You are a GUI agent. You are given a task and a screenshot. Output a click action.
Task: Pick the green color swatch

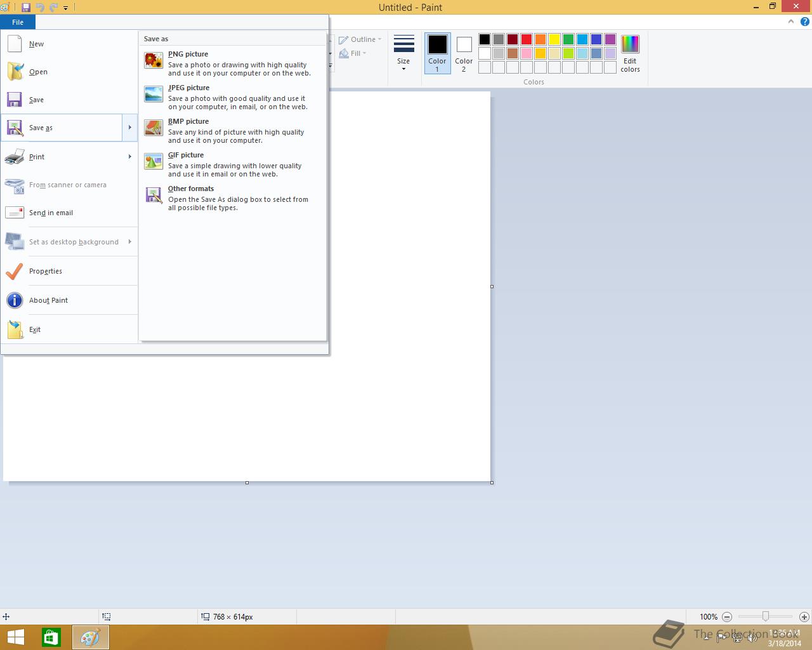click(568, 39)
